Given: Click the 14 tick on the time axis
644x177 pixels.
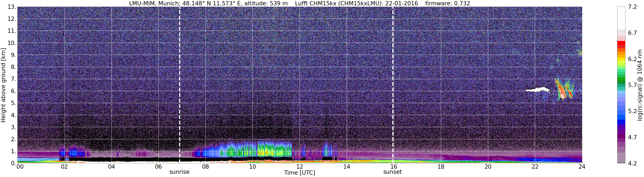Looking at the screenshot, I should [347, 167].
